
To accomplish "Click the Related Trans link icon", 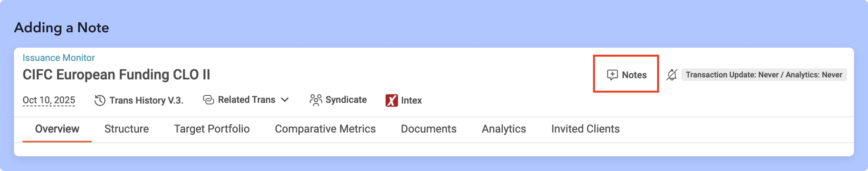I will point(209,100).
